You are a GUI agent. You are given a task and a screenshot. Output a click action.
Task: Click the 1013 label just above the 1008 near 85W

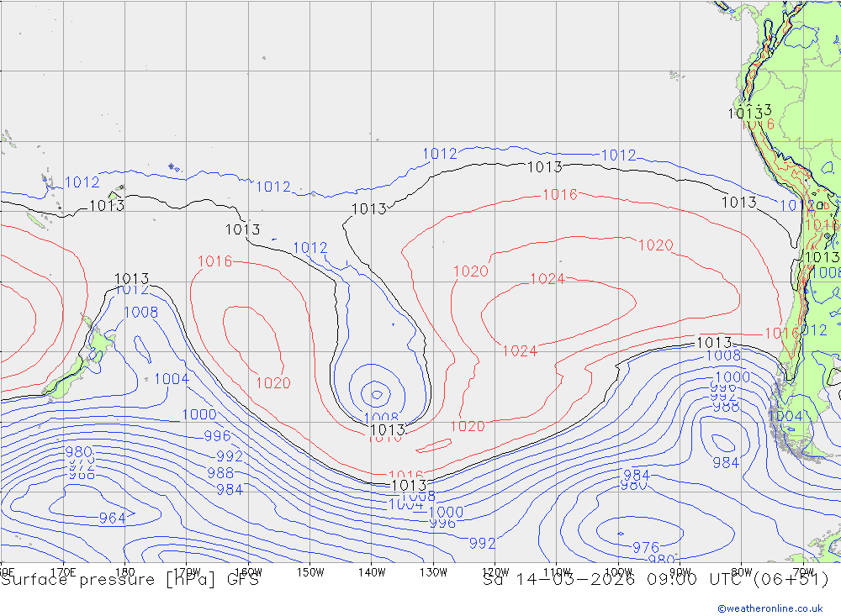coord(714,342)
